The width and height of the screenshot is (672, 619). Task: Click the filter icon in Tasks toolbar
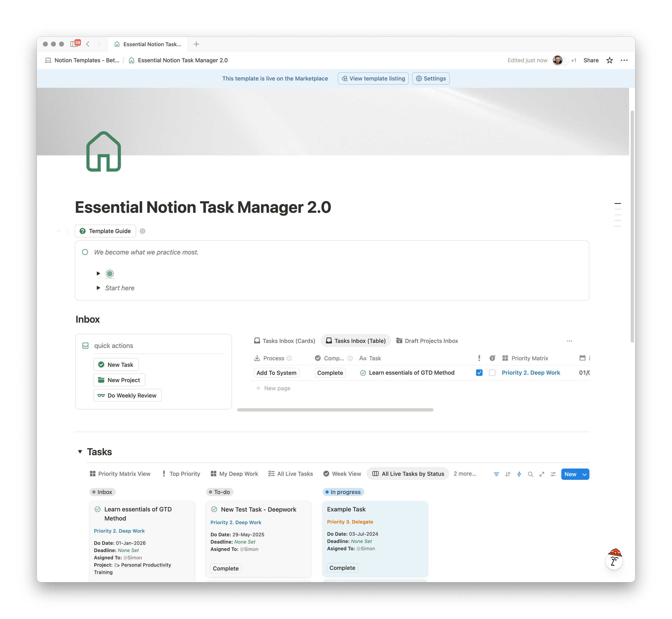(496, 474)
